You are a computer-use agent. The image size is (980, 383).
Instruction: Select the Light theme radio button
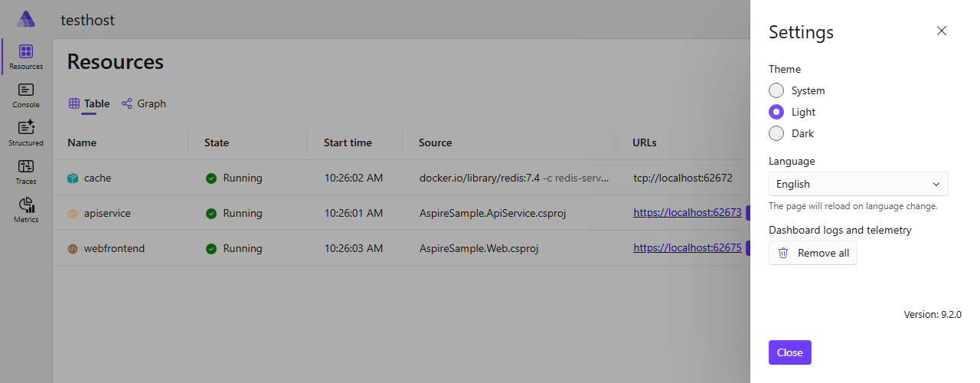point(776,112)
